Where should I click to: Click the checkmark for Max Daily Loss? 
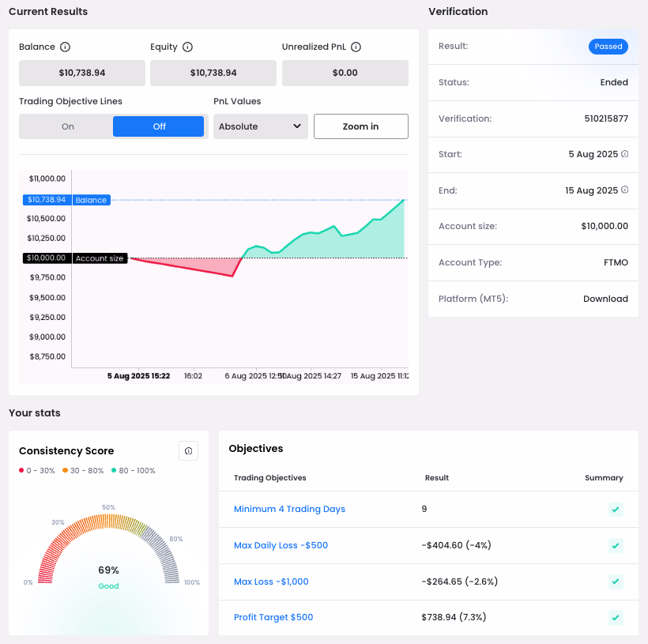pos(616,546)
